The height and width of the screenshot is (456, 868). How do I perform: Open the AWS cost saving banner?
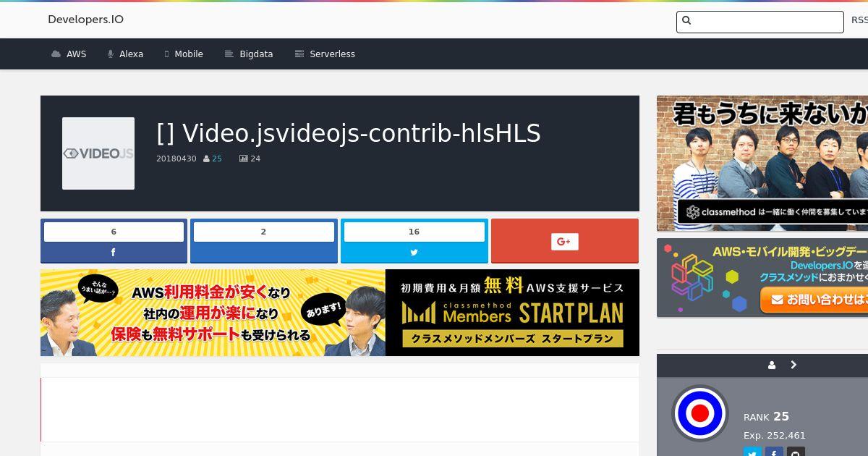coord(213,313)
